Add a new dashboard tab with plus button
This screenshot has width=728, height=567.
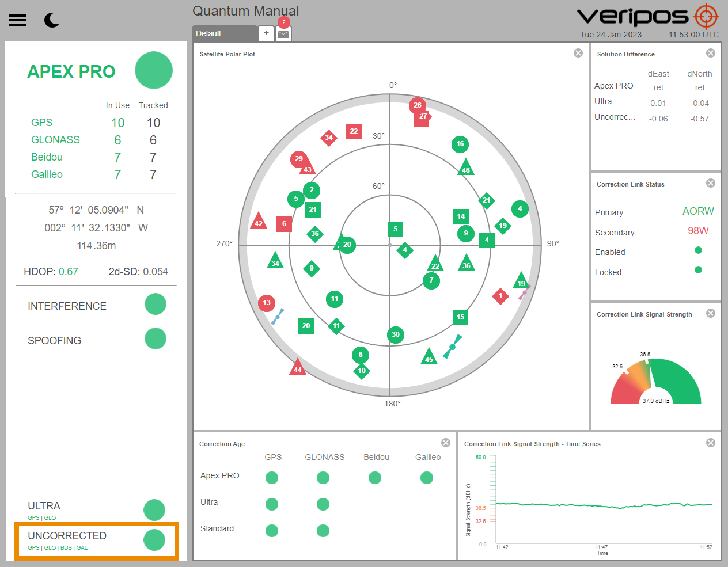click(x=266, y=33)
